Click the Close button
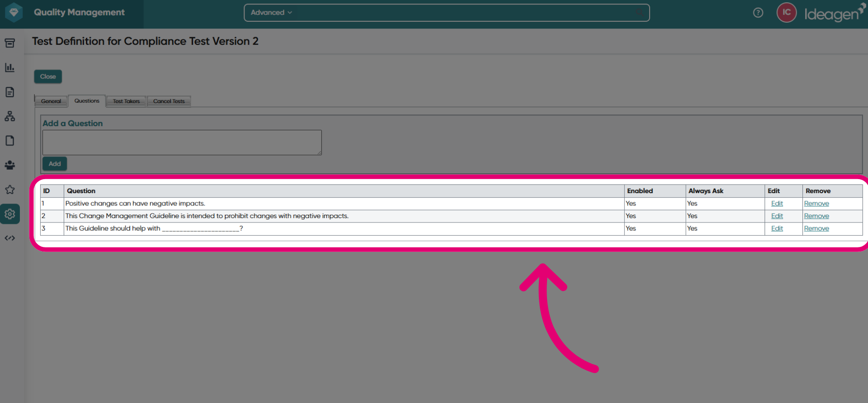 click(48, 76)
